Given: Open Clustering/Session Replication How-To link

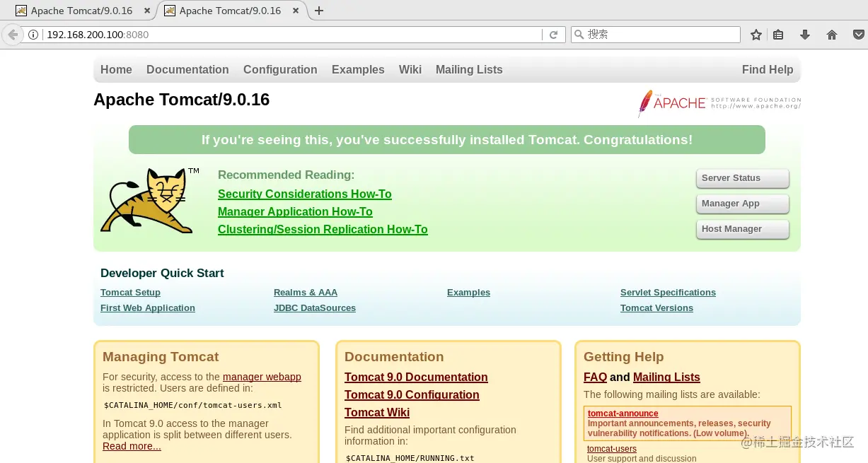Looking at the screenshot, I should click(323, 229).
